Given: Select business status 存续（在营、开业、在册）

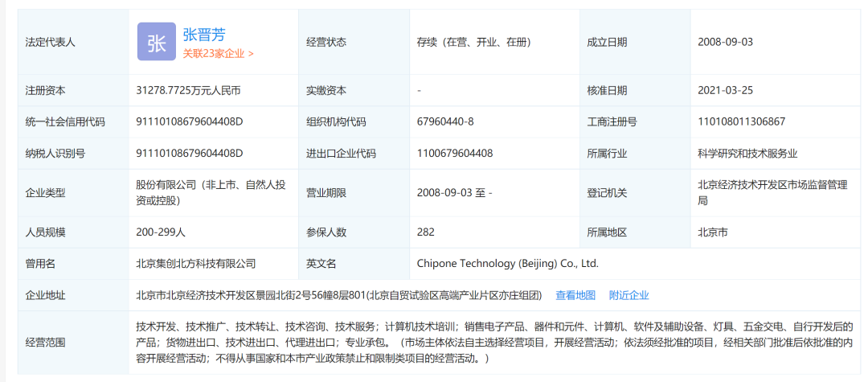Looking at the screenshot, I should 474,42.
